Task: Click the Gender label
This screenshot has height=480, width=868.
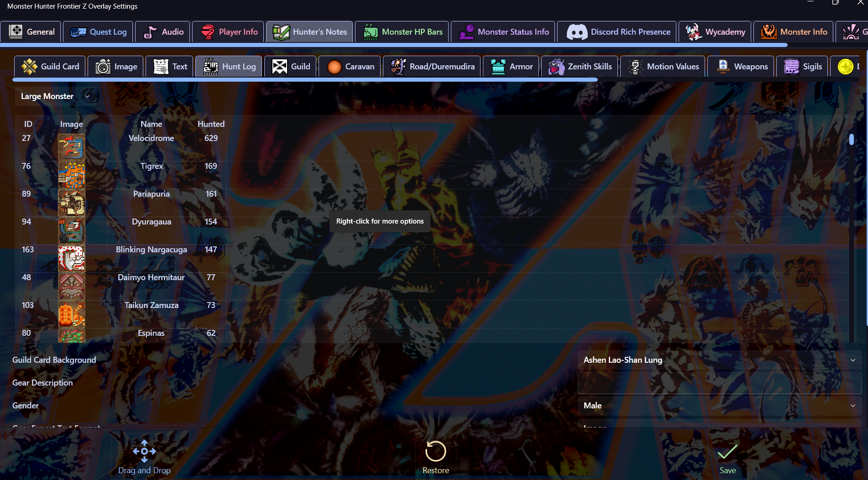Action: 26,406
